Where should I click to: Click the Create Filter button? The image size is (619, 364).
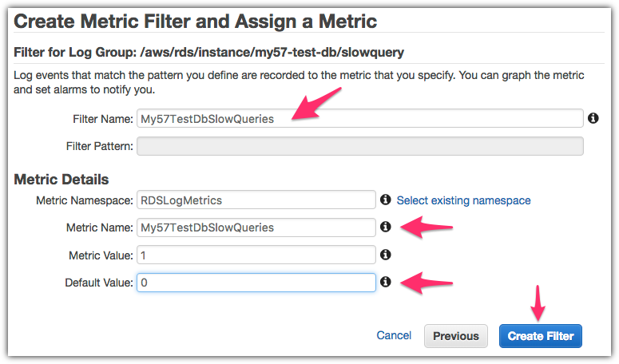541,336
